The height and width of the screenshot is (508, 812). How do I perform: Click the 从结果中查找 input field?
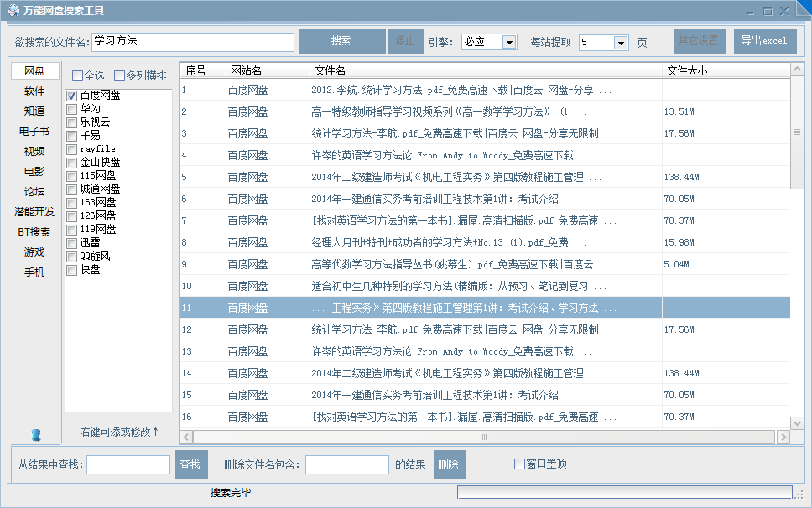[x=128, y=464]
